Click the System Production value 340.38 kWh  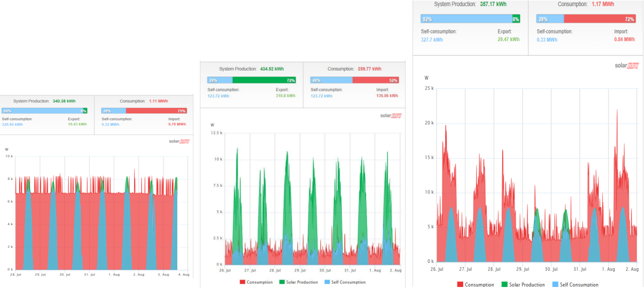click(x=64, y=101)
